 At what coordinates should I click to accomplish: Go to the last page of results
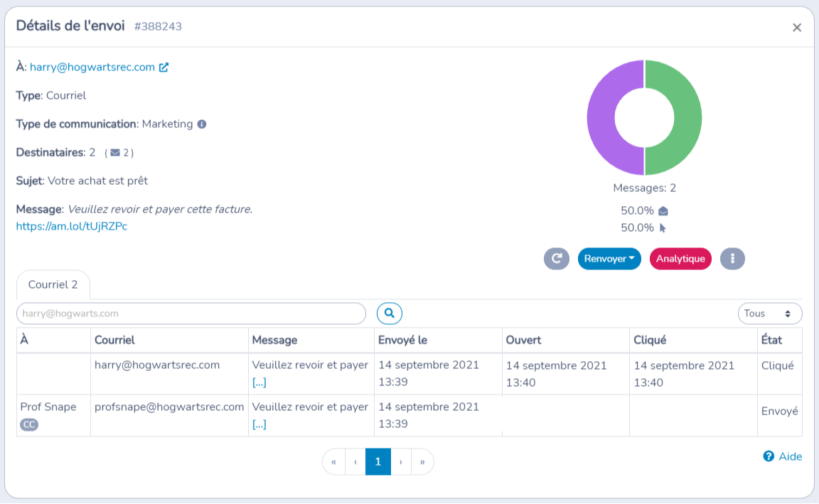[x=422, y=461]
